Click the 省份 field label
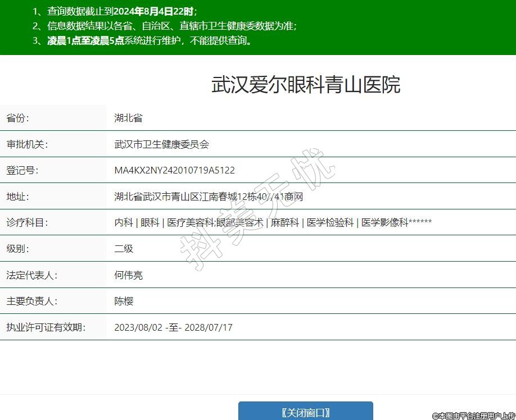The image size is (516, 420). (x=18, y=118)
